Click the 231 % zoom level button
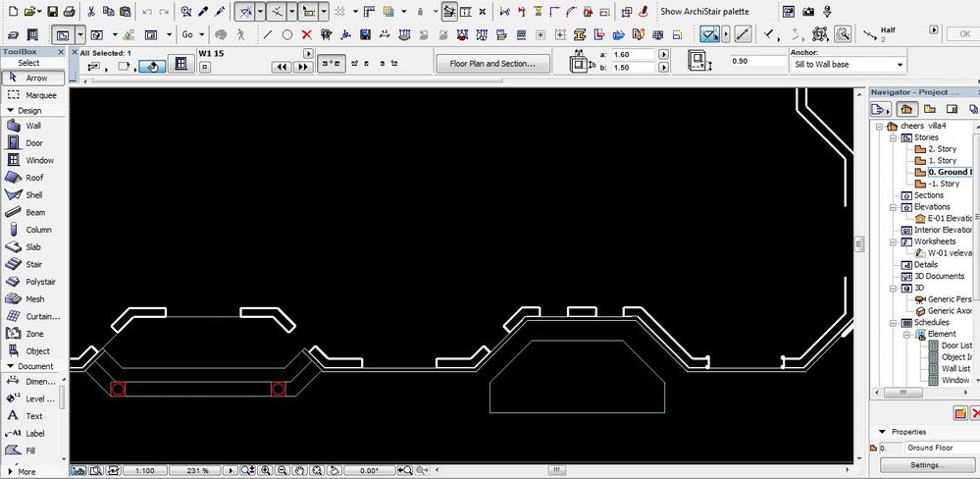 195,470
